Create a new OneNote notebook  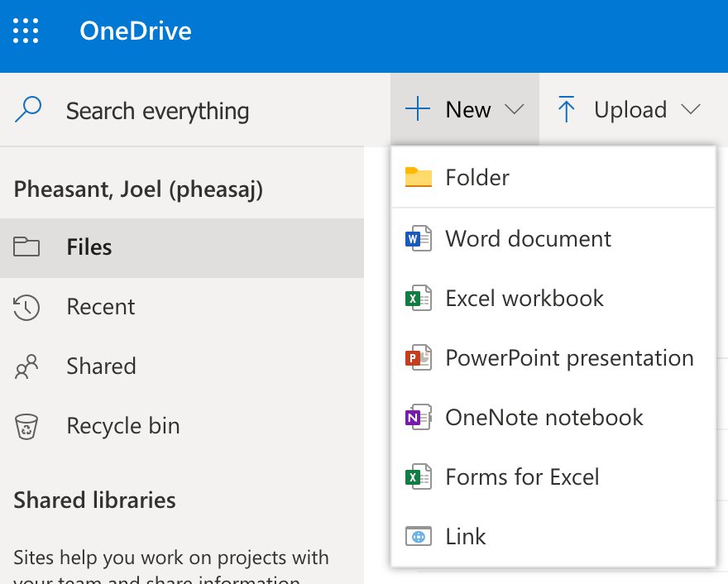tap(553, 417)
